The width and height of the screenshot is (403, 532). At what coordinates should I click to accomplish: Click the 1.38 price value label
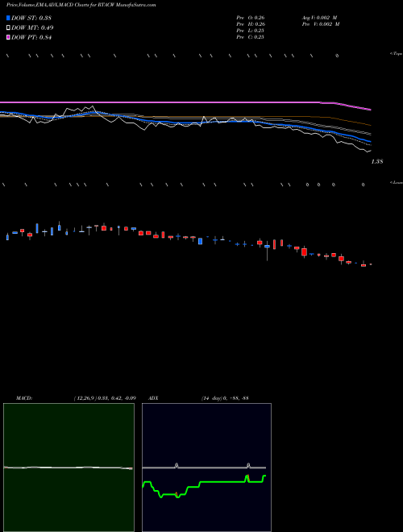[x=377, y=162]
